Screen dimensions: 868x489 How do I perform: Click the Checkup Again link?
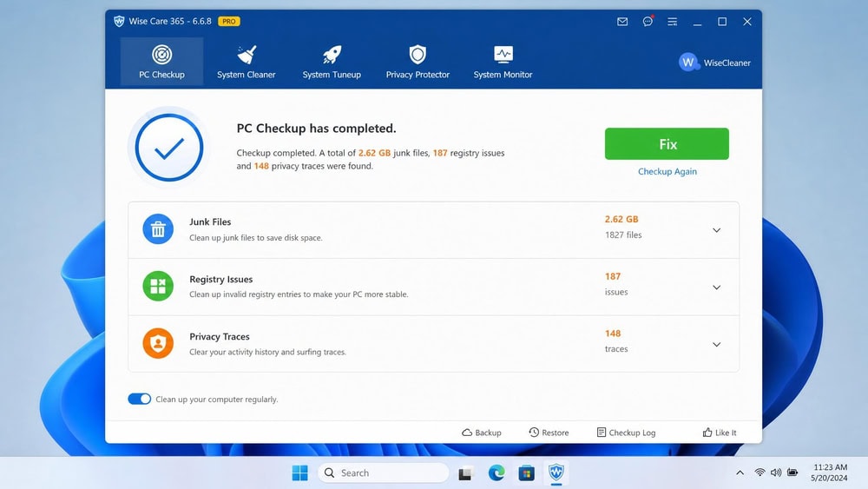click(667, 172)
